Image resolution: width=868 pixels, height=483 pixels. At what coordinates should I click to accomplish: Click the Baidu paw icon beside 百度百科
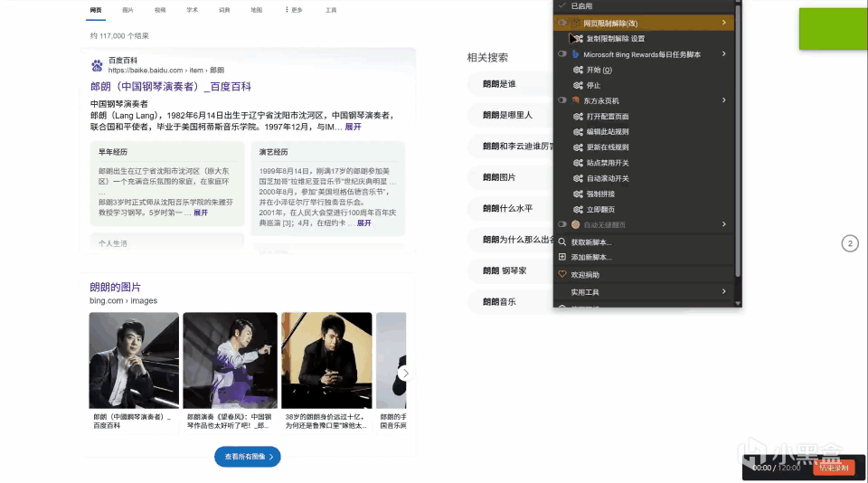click(x=97, y=65)
